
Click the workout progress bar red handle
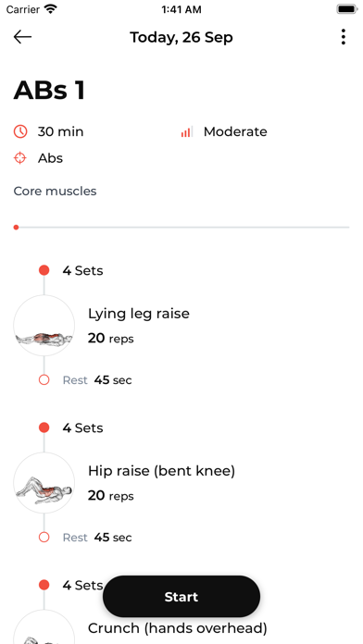tap(16, 227)
